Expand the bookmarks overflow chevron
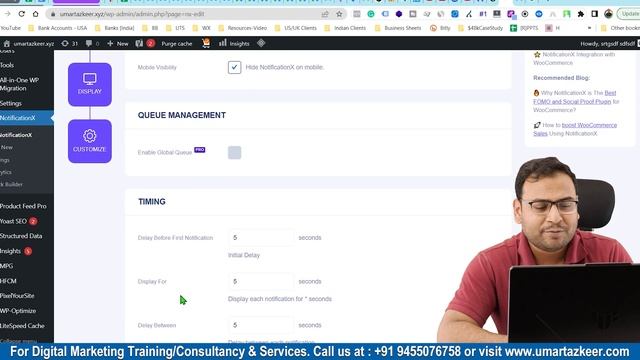Viewport: 640px width, 360px height. 589,28
